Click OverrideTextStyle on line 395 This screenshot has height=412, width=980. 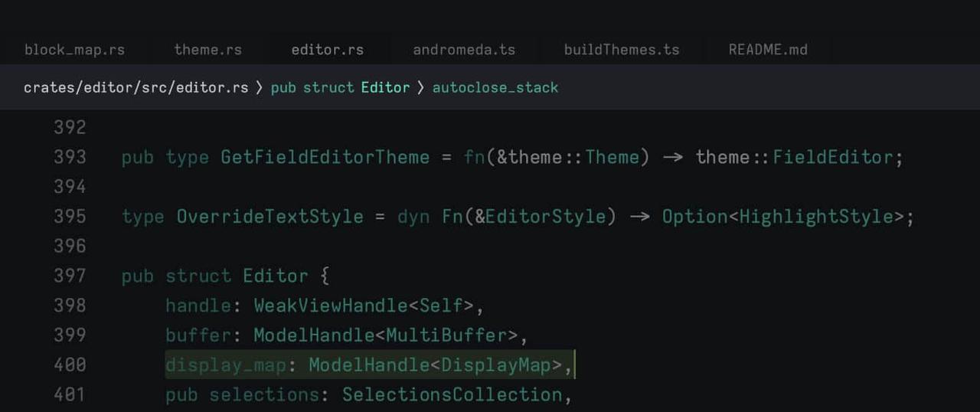(x=269, y=217)
